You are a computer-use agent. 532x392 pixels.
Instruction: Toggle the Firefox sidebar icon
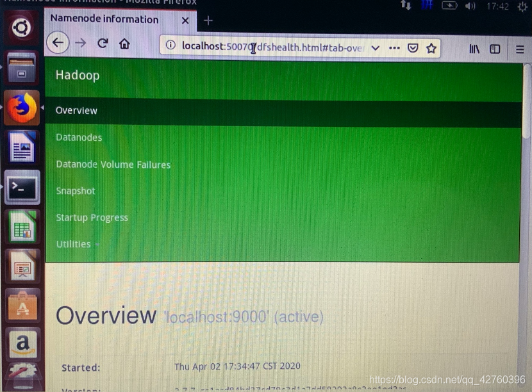pos(495,49)
